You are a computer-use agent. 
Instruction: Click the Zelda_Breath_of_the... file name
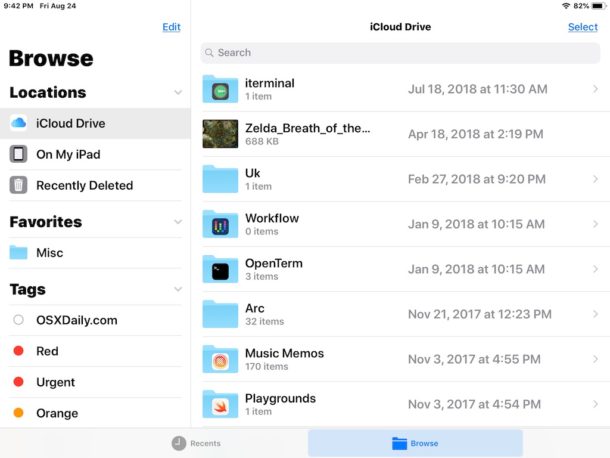308,128
